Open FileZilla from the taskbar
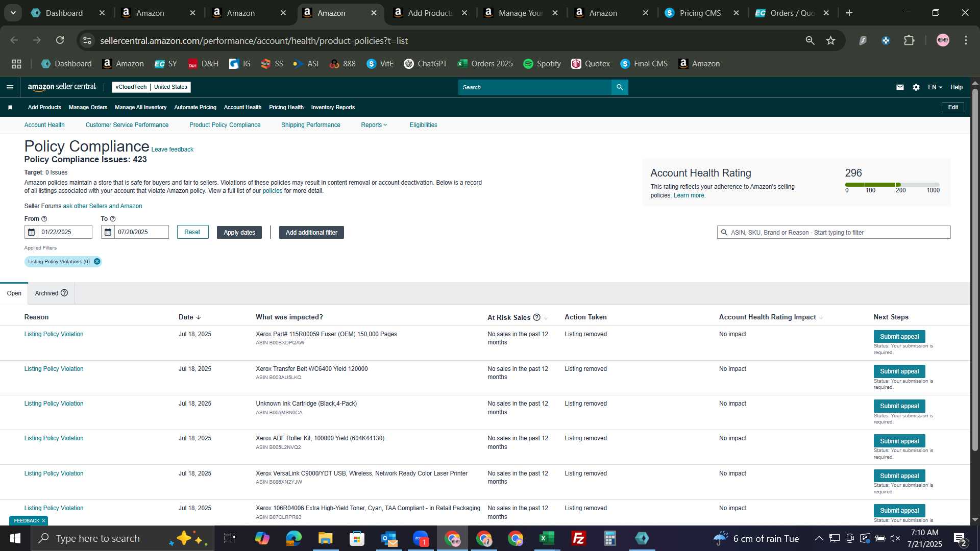 578,538
